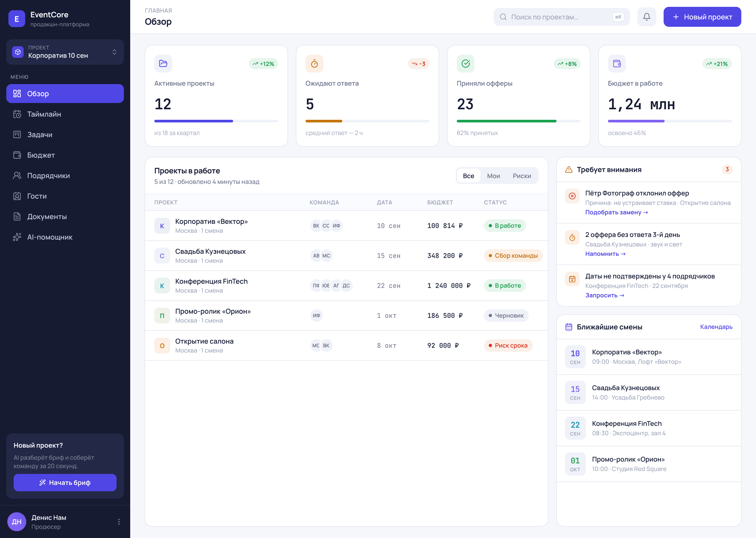Switch the project filter to Мои
This screenshot has height=538, width=756.
point(493,176)
